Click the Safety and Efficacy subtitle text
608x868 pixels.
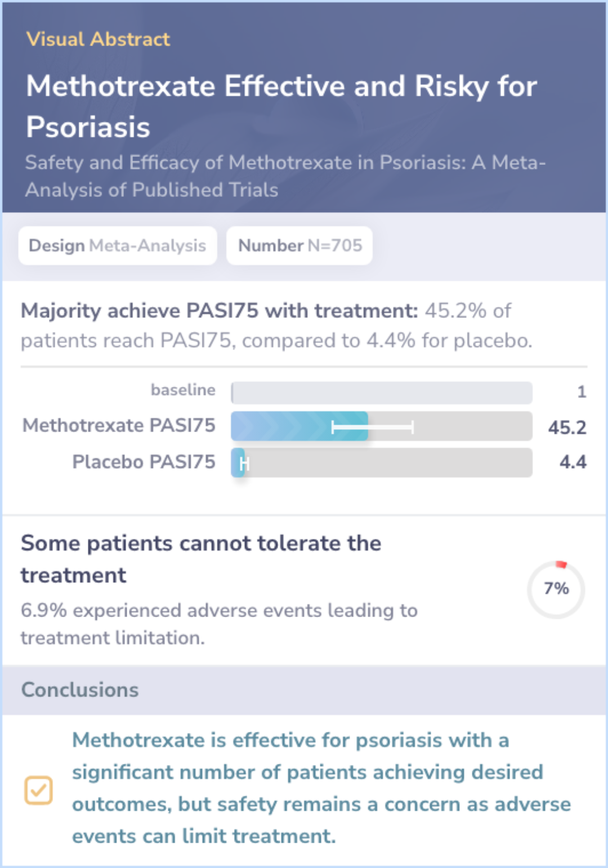[285, 176]
